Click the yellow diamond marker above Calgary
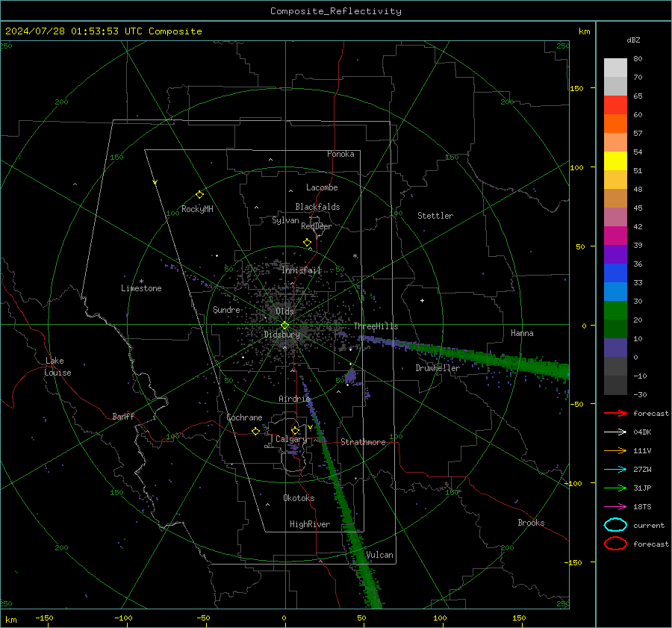Viewport: 672px width, 628px height. pyautogui.click(x=295, y=430)
